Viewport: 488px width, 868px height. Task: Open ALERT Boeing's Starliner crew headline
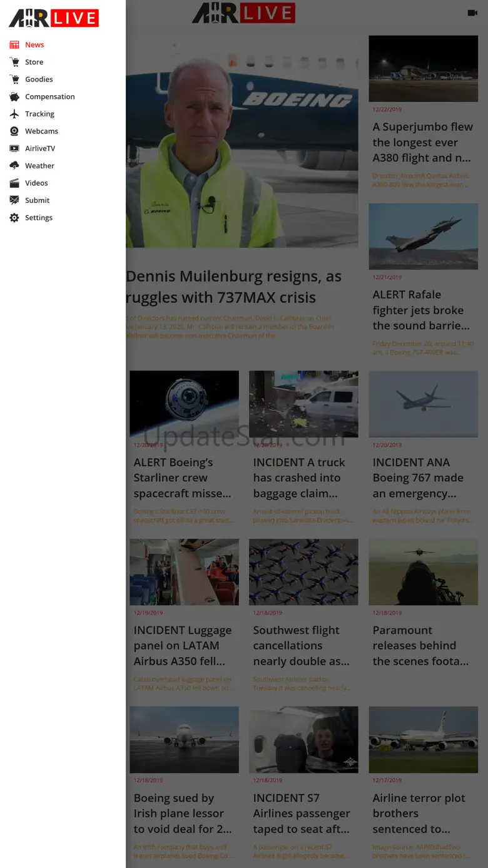(182, 477)
